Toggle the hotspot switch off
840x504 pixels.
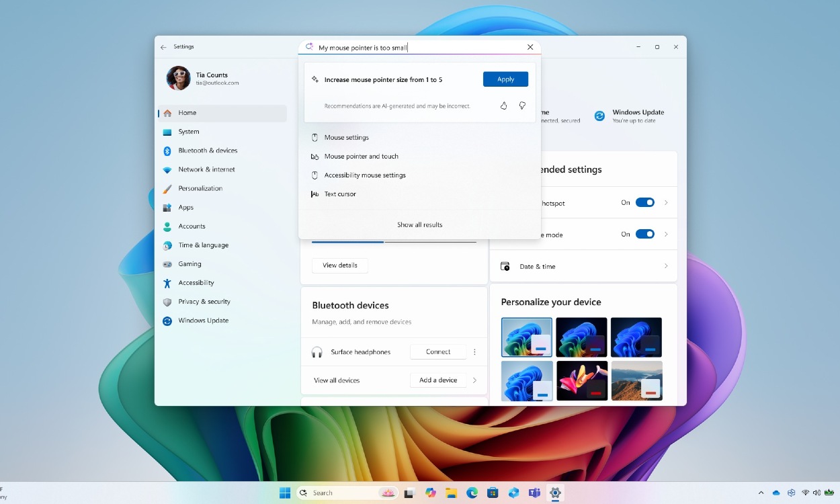coord(644,202)
